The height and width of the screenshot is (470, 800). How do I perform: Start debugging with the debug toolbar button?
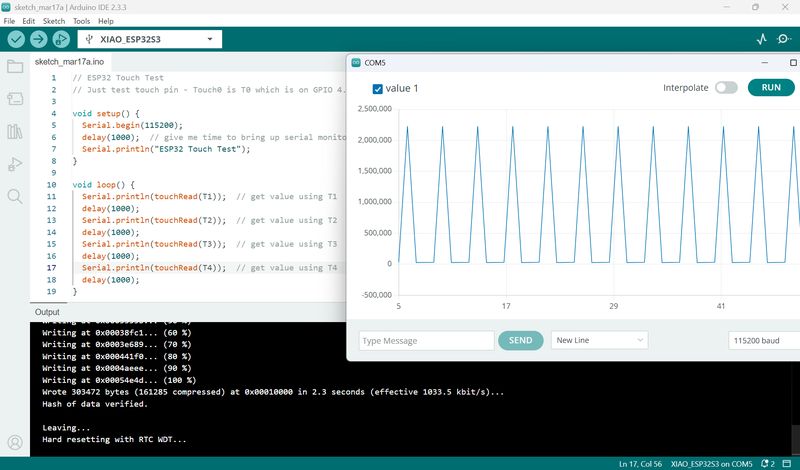(x=61, y=39)
